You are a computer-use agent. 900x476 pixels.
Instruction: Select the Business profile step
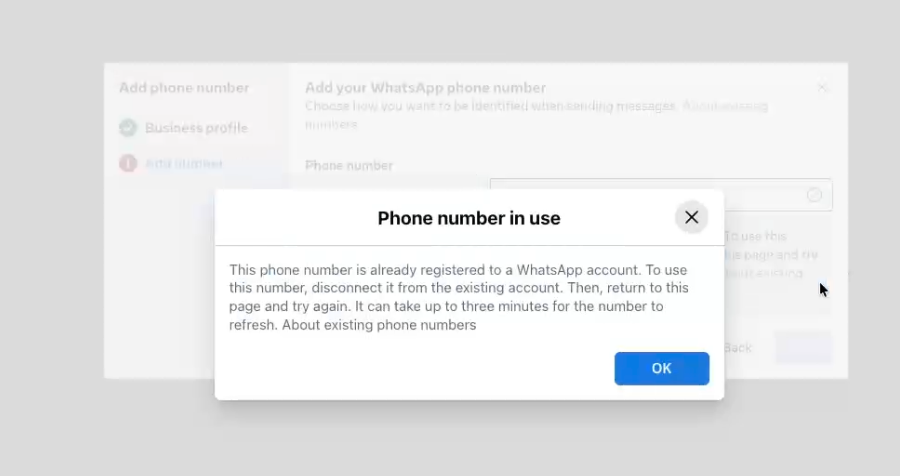click(x=196, y=127)
